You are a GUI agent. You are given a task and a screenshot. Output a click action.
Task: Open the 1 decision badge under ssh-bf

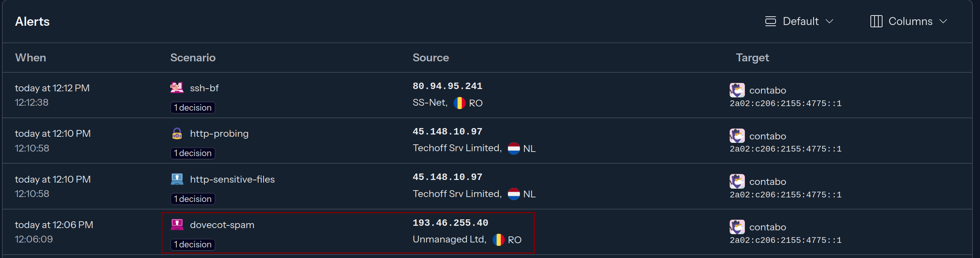click(193, 108)
